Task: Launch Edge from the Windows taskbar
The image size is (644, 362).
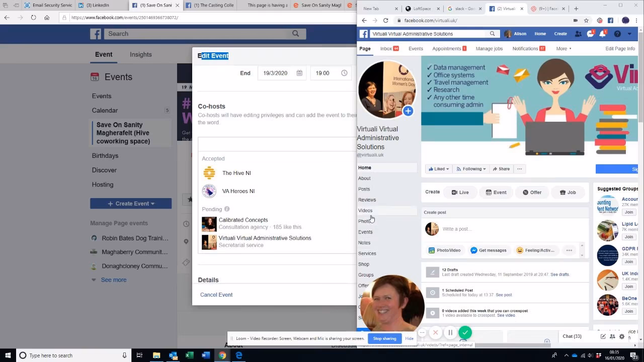Action: 238,355
